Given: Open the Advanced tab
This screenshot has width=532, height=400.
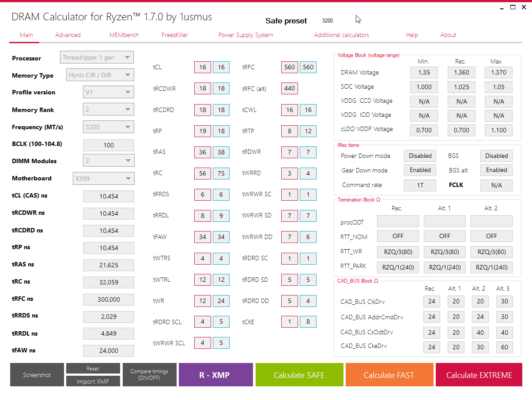Looking at the screenshot, I should click(x=68, y=35).
